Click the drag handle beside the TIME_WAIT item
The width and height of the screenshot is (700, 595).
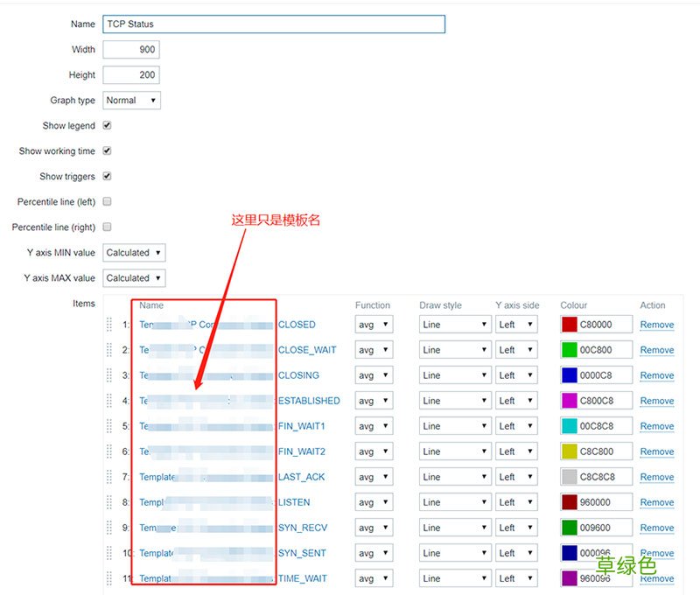[x=108, y=578]
